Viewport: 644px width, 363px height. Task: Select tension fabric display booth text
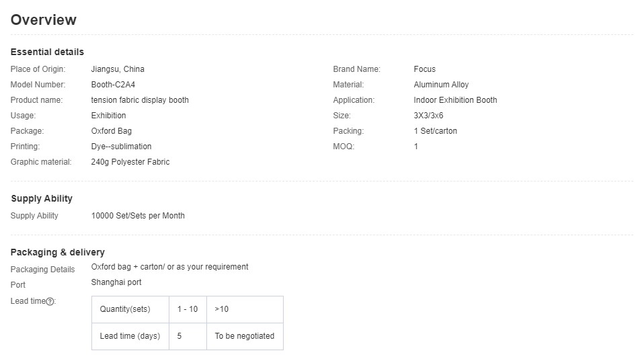(x=140, y=99)
